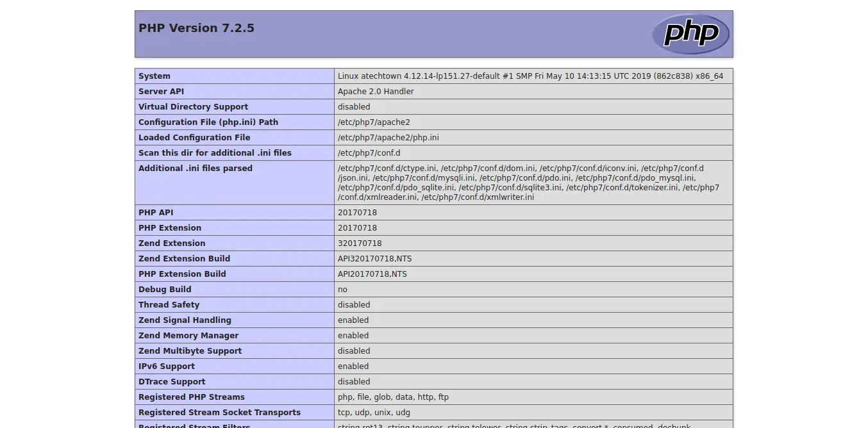
Task: Click 'Zend Memory Manager' label
Action: 188,336
